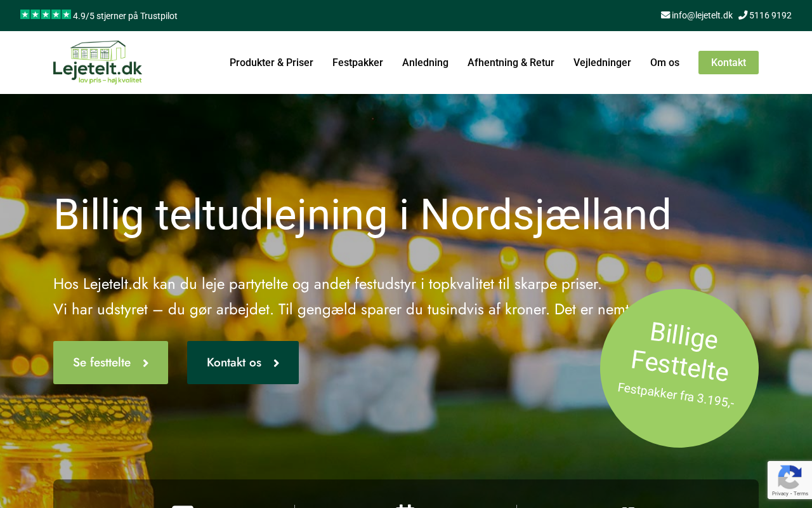Image resolution: width=812 pixels, height=508 pixels.
Task: Click the info@lejetelt.dk email link
Action: [x=702, y=15]
